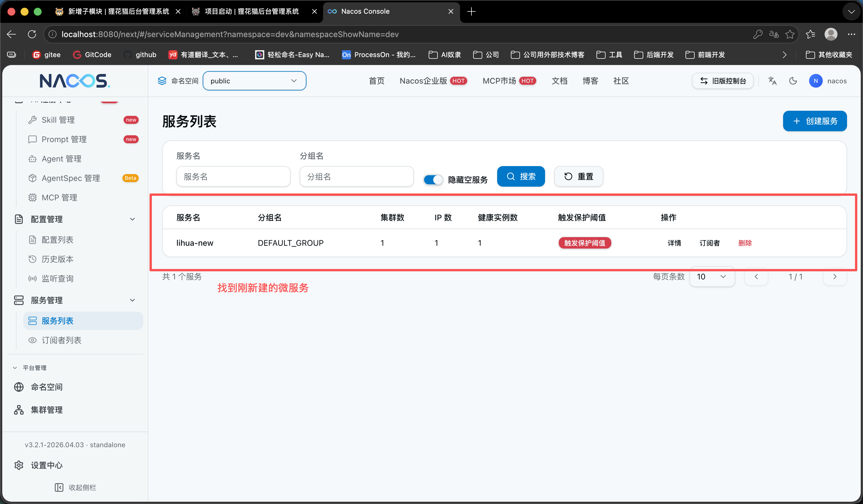Focus the 分组名 input field
Viewport: 863px width, 504px height.
(x=356, y=176)
